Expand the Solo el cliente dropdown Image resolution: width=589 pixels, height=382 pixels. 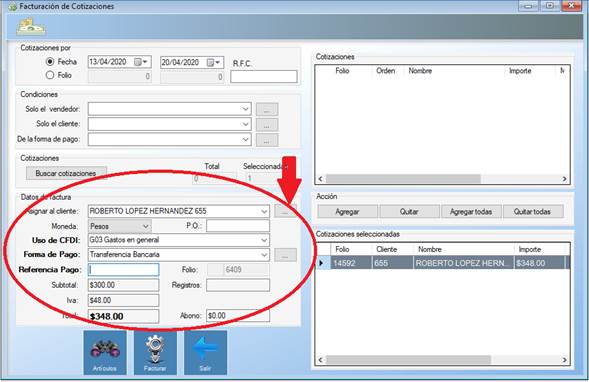coord(246,124)
